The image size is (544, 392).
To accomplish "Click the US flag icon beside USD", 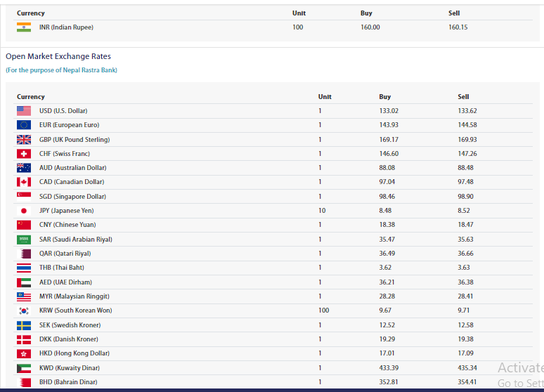I will click(x=24, y=111).
